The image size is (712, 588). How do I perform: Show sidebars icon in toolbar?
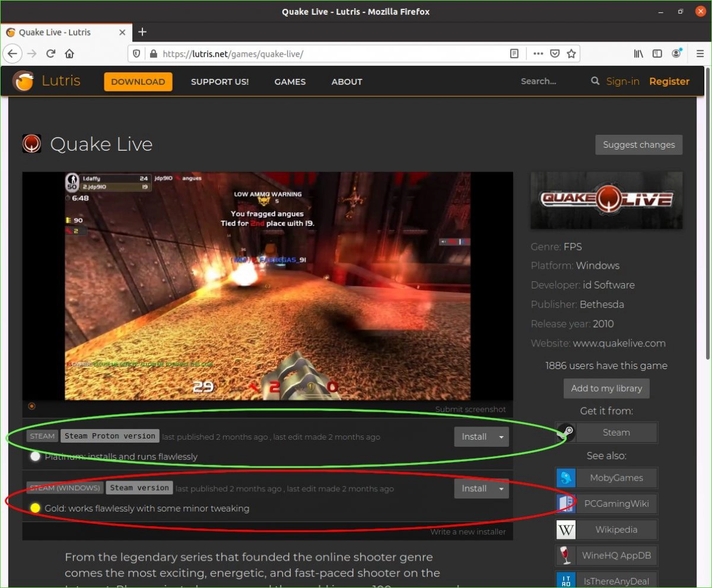click(657, 53)
